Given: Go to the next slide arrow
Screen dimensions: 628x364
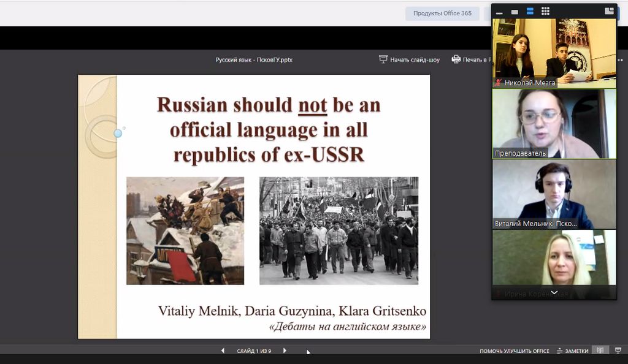Looking at the screenshot, I should point(285,351).
